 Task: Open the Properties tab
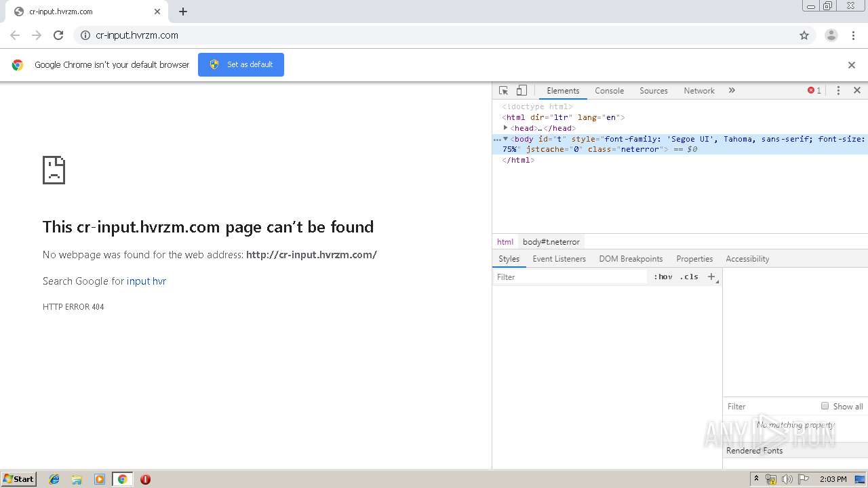[x=694, y=259]
